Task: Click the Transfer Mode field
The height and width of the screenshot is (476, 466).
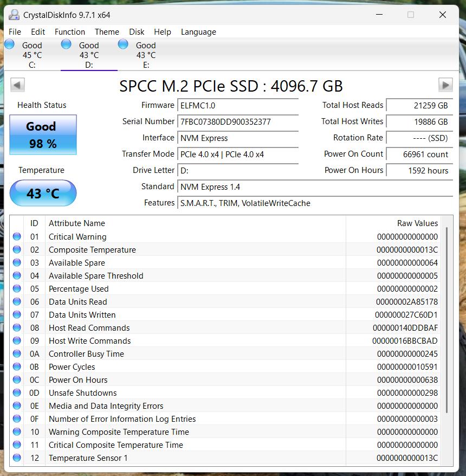Action: 238,154
